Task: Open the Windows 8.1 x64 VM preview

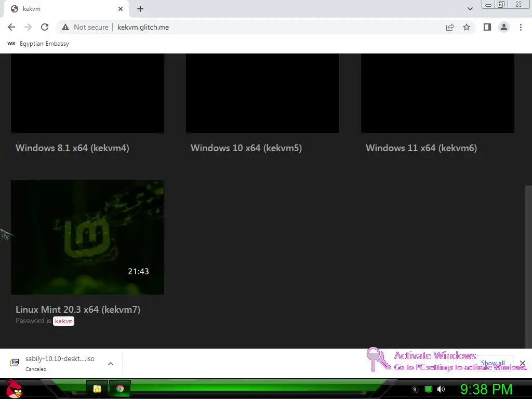Action: click(87, 94)
